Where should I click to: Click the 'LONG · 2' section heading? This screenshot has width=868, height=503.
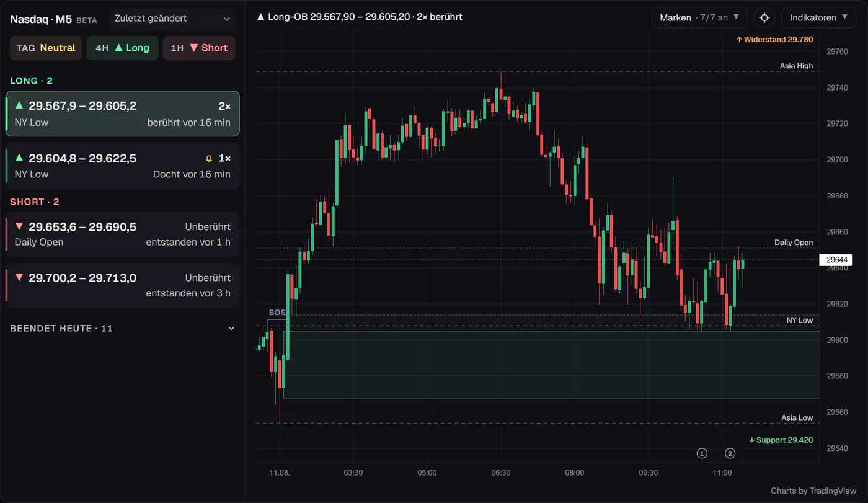(31, 81)
